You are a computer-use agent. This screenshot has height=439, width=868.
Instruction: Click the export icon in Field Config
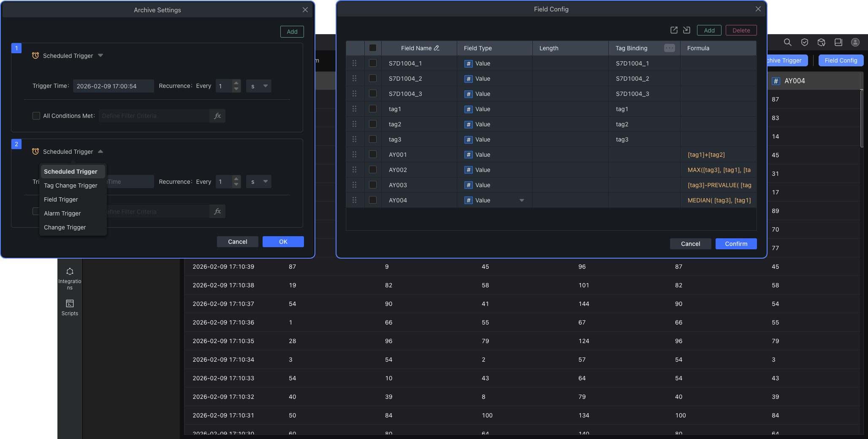[674, 30]
